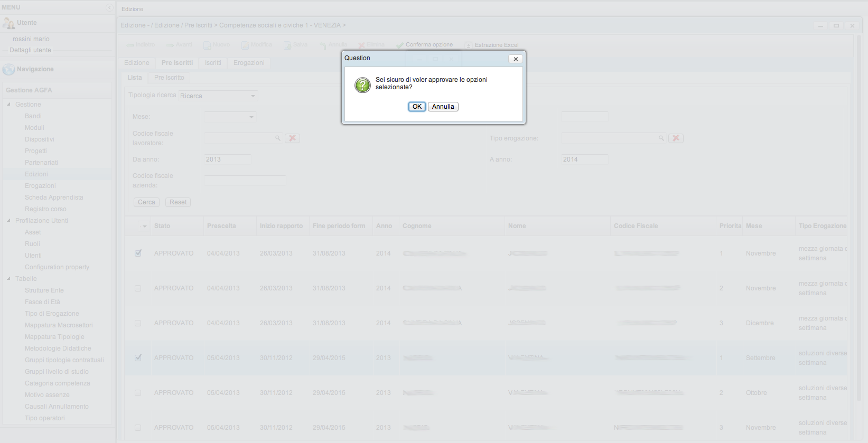Click the Nuovo document icon

point(207,45)
